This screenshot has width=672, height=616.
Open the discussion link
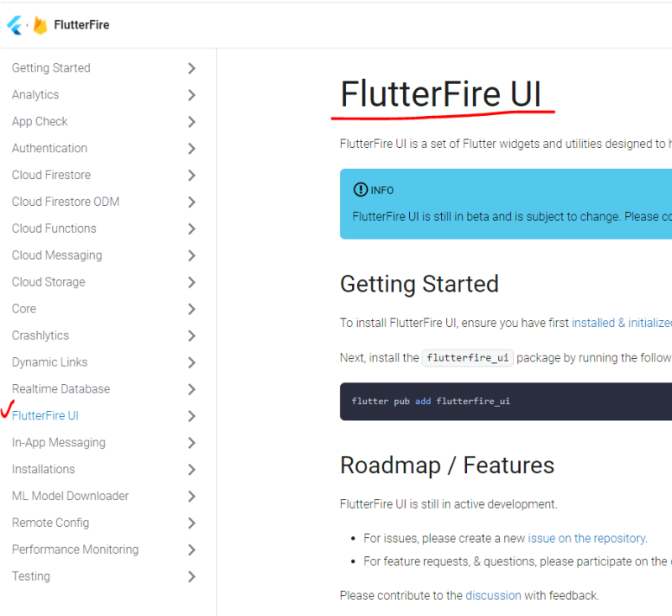[x=493, y=595]
